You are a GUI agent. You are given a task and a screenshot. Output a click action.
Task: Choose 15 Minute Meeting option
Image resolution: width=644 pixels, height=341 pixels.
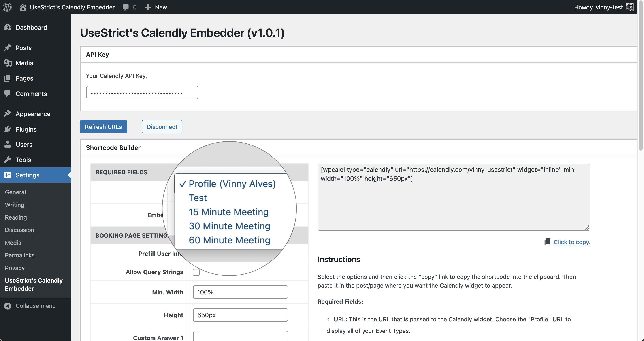click(228, 212)
